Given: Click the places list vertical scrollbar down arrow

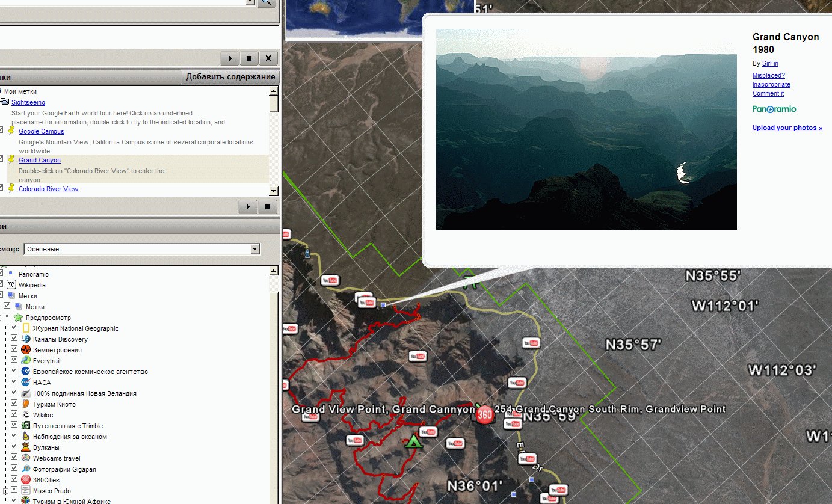Looking at the screenshot, I should tap(274, 191).
